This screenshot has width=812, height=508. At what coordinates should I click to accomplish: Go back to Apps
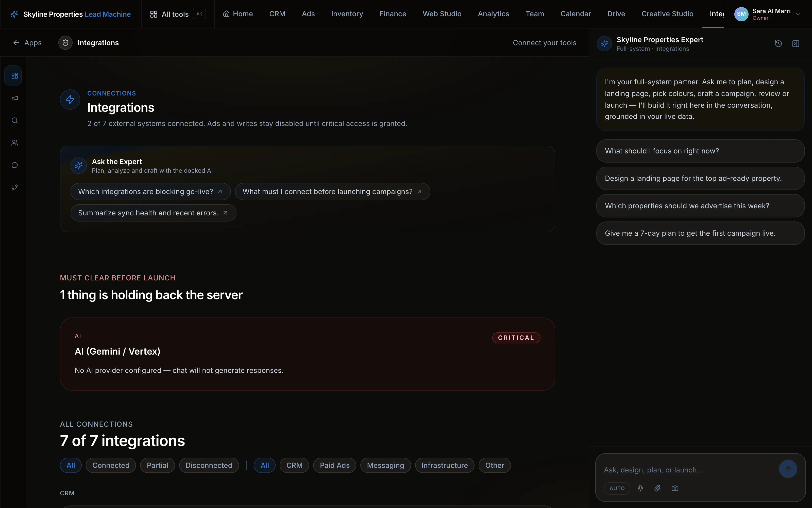[27, 43]
